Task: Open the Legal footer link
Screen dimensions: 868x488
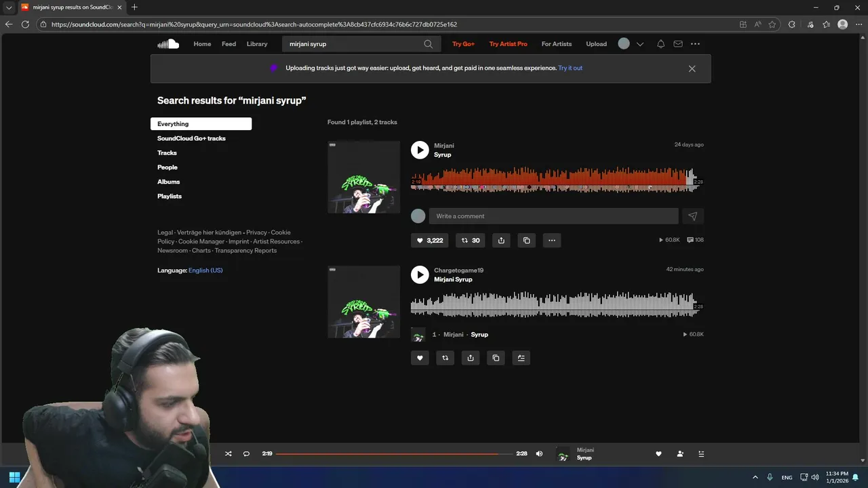Action: tap(165, 232)
